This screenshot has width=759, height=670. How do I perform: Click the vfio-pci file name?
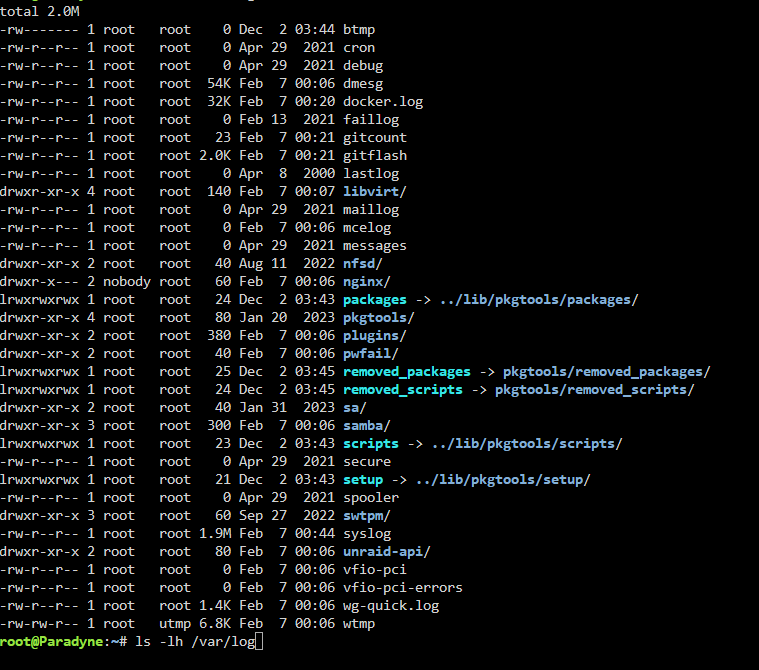(375, 570)
